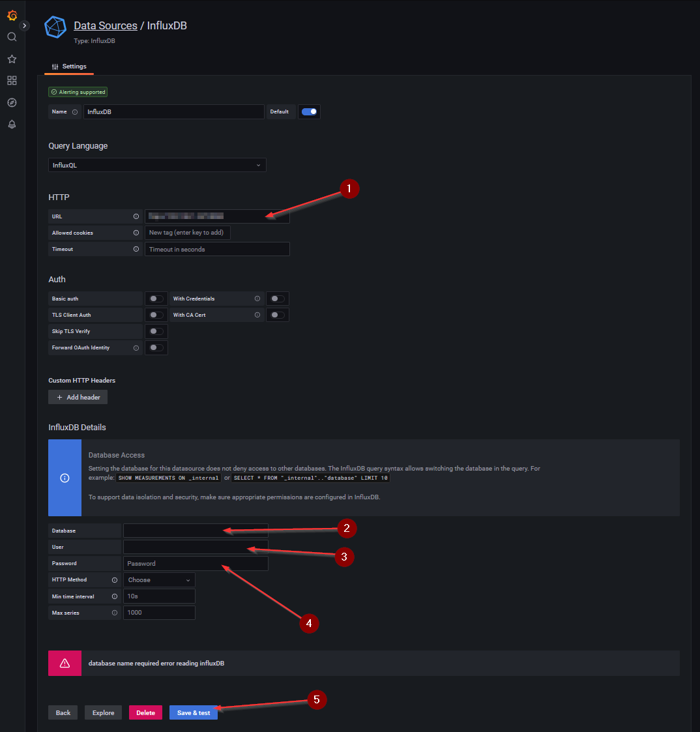700x732 pixels.
Task: Enable the Basic auth toggle
Action: 156,299
